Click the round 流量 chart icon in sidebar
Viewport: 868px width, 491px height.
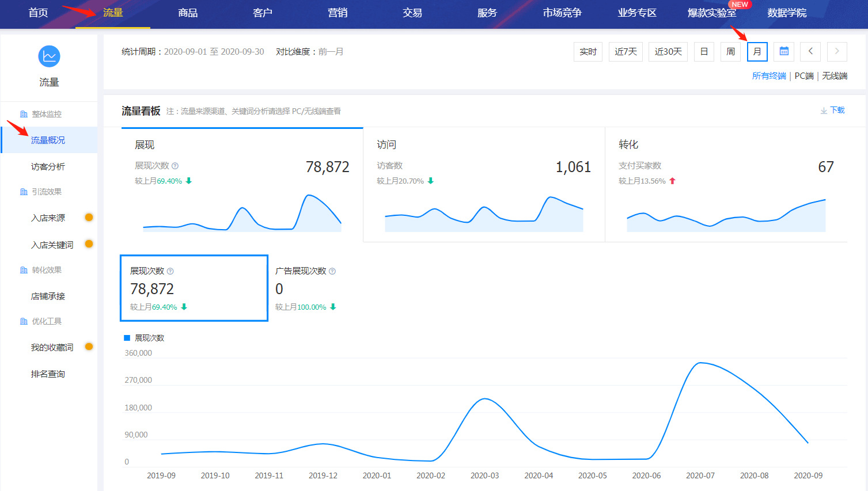49,56
